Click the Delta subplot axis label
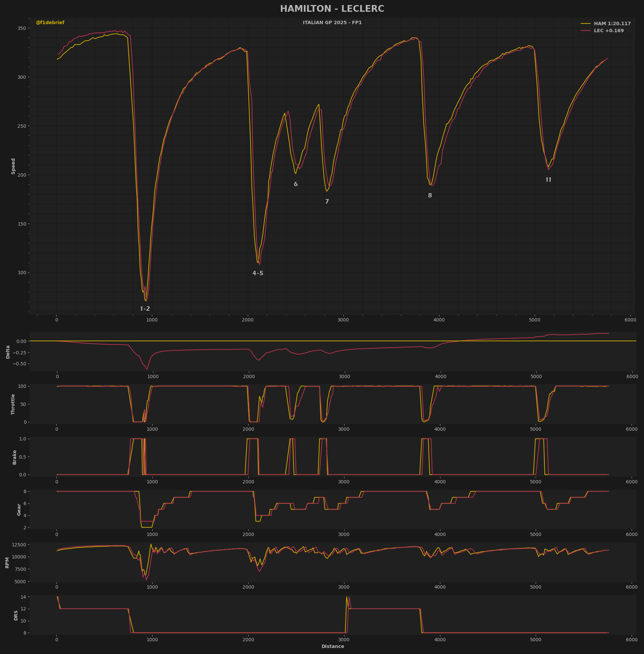Screen dimensions: 644x654 [8, 352]
